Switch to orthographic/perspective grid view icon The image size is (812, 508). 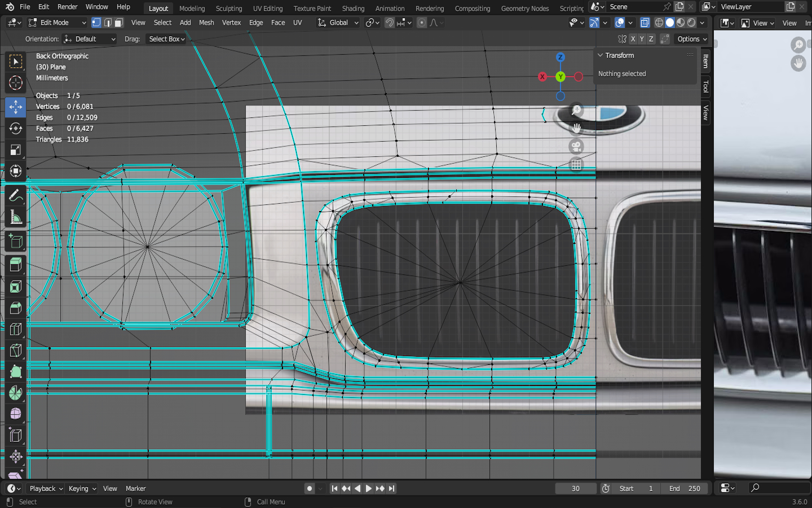tap(576, 165)
